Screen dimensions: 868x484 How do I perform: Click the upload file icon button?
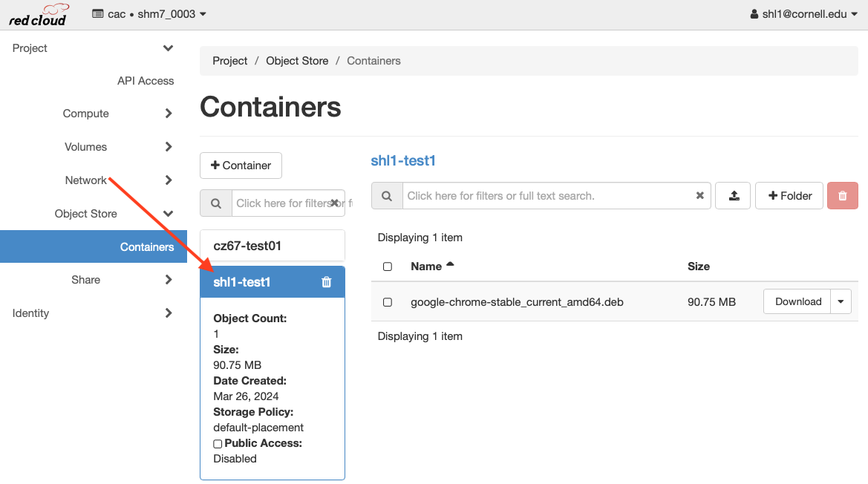(x=733, y=196)
